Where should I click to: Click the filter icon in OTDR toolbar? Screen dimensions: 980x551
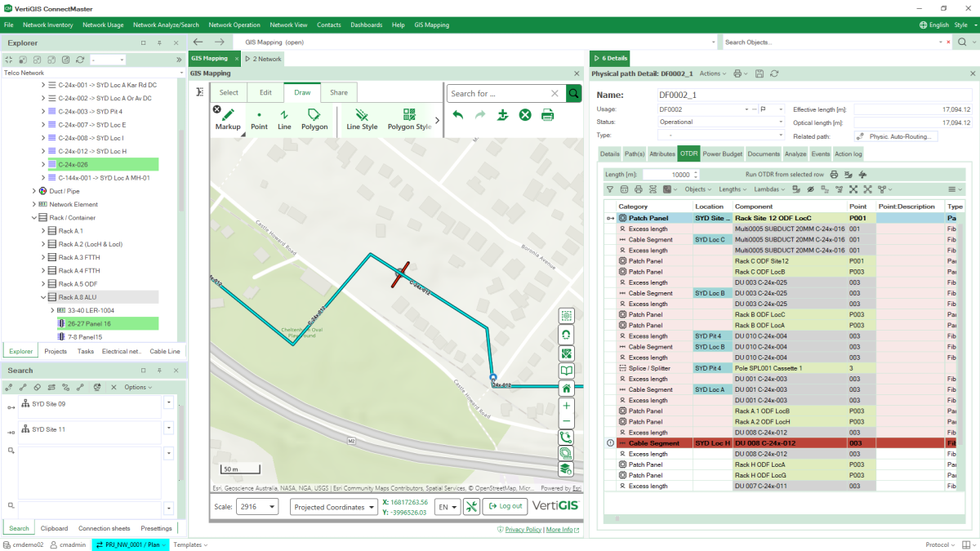(610, 189)
